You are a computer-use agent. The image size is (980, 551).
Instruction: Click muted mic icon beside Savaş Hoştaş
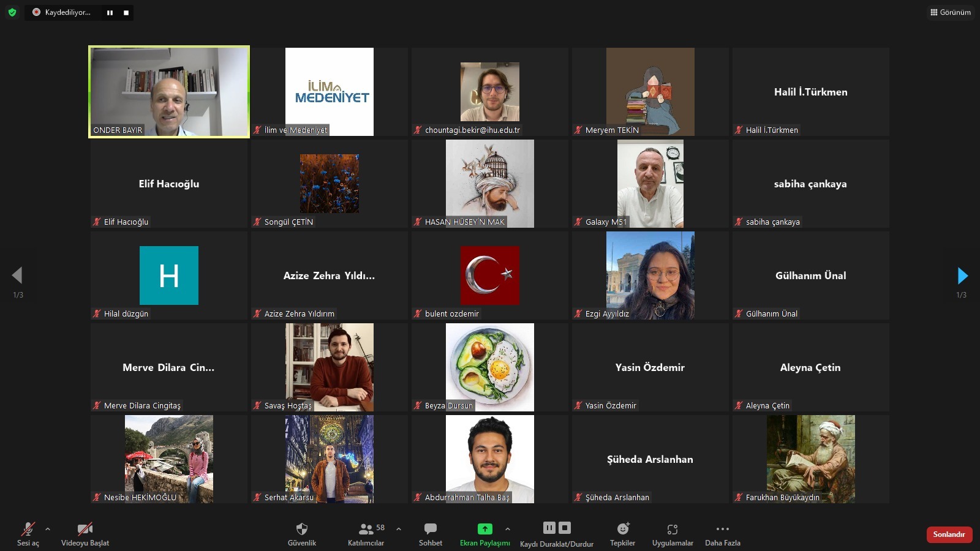pyautogui.click(x=257, y=405)
